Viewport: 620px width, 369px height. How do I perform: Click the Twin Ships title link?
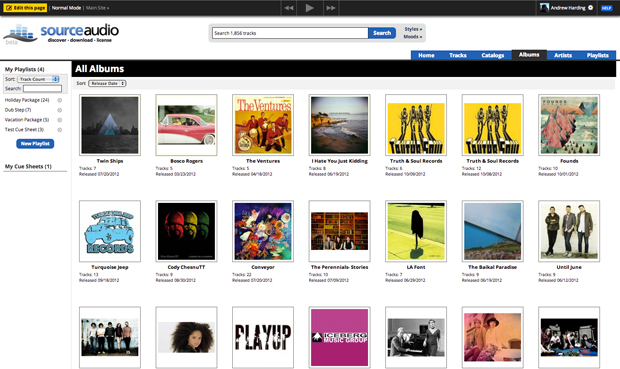(110, 161)
